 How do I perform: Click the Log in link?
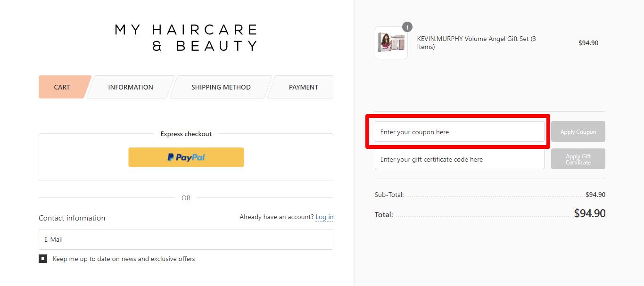[x=324, y=217]
